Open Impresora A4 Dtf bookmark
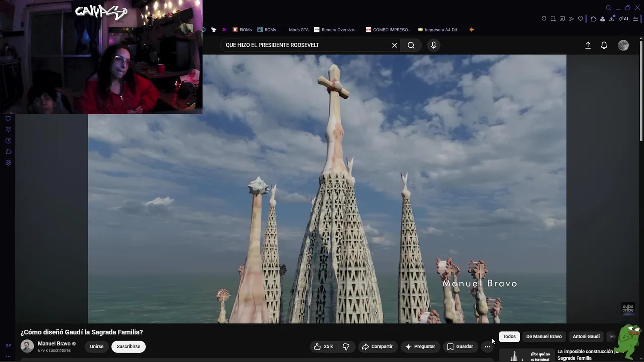644x362 pixels. click(x=439, y=30)
